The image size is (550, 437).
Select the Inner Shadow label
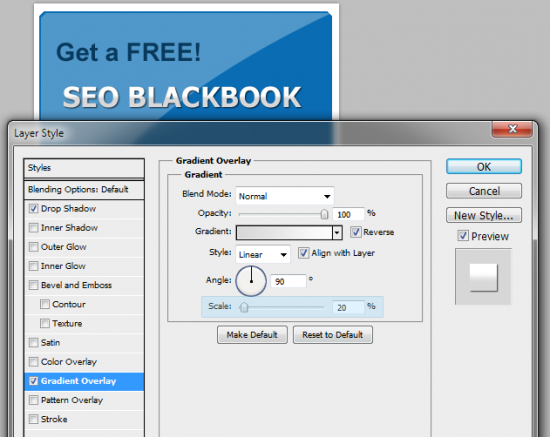(69, 228)
